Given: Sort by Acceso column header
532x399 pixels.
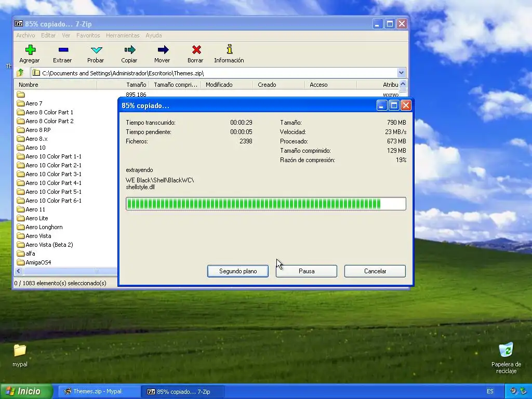Looking at the screenshot, I should 331,85.
